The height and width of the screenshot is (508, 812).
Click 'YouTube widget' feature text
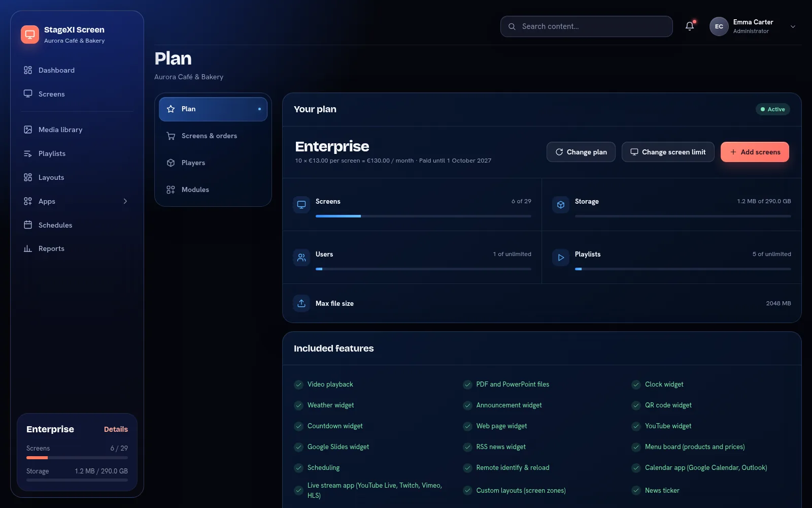668,426
